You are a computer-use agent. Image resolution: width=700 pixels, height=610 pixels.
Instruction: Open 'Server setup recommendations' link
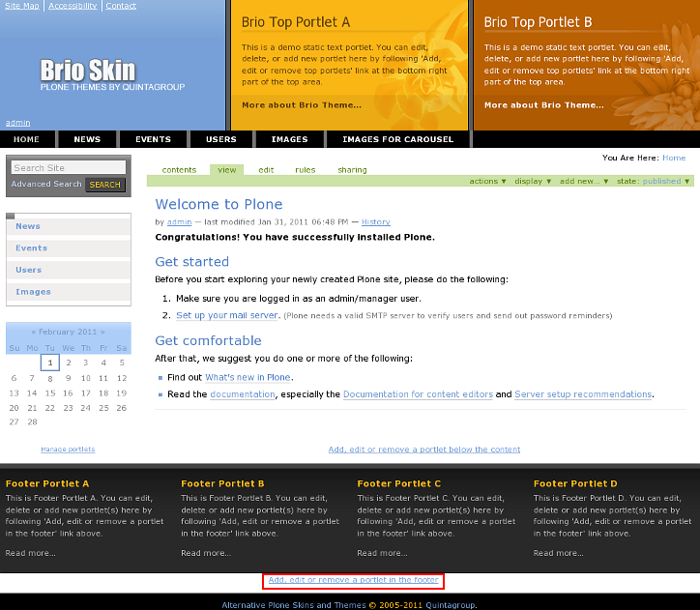coord(583,394)
